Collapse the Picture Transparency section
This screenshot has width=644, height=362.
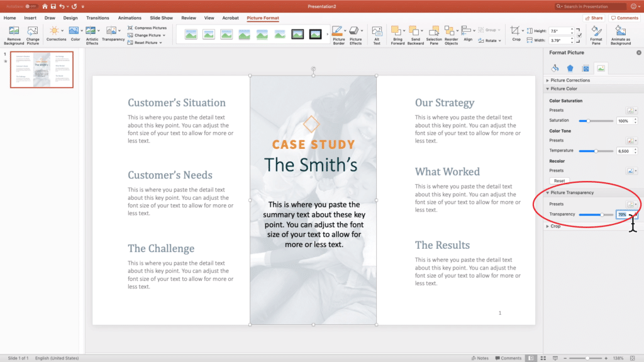pyautogui.click(x=548, y=192)
